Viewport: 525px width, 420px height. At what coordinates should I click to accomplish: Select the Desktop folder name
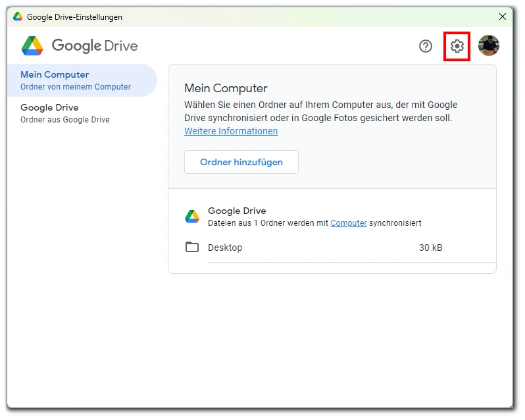coord(225,248)
